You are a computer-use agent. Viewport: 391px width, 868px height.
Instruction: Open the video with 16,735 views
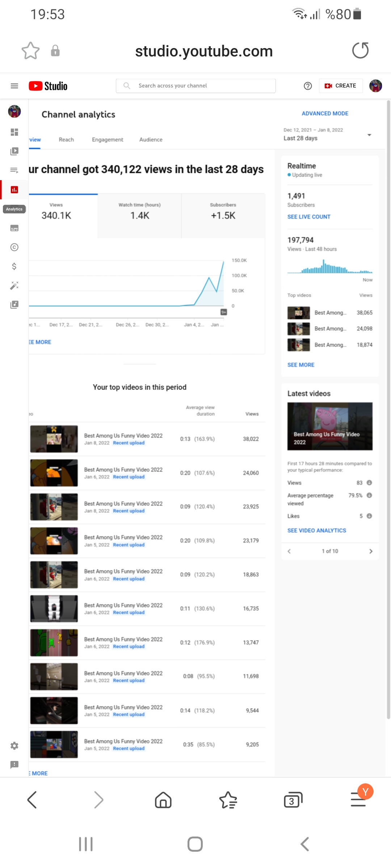coord(147,609)
